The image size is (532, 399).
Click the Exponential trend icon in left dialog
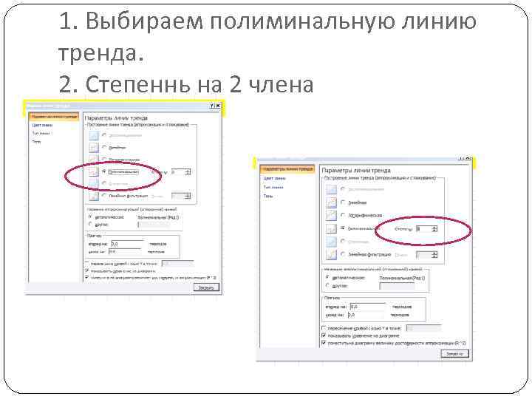coord(94,136)
